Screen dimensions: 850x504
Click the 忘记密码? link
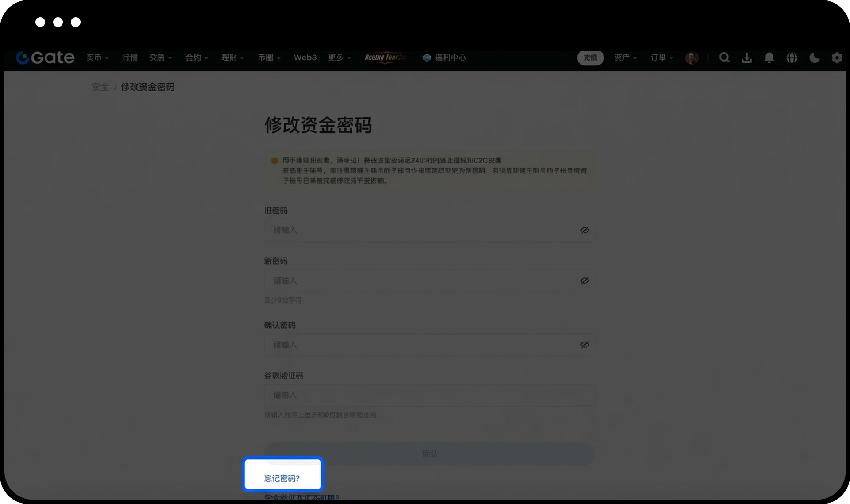(282, 478)
